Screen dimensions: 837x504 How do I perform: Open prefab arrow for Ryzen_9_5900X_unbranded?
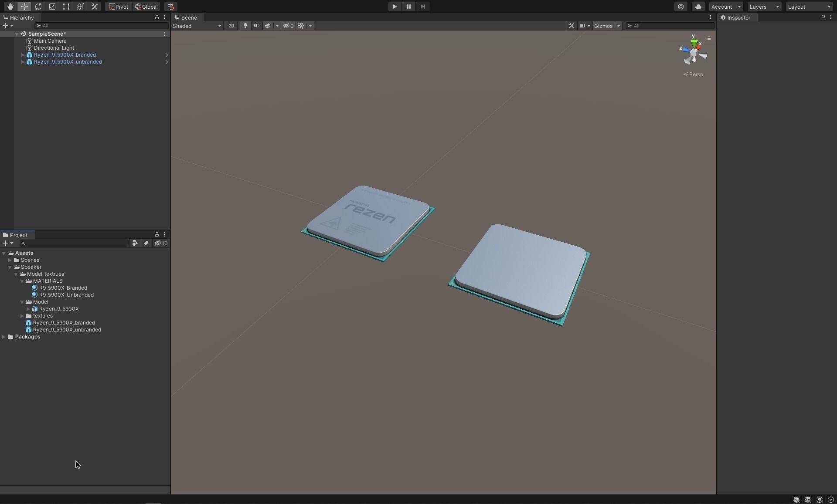pos(167,62)
